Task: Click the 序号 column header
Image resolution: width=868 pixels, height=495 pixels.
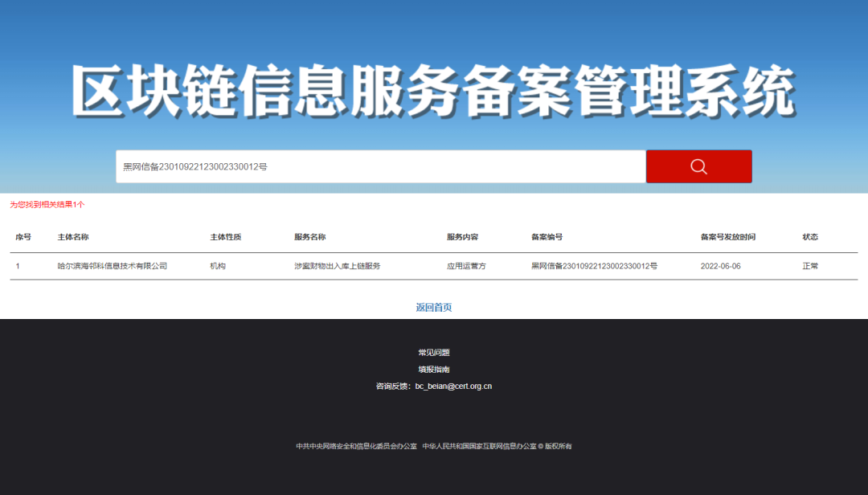Action: 23,237
